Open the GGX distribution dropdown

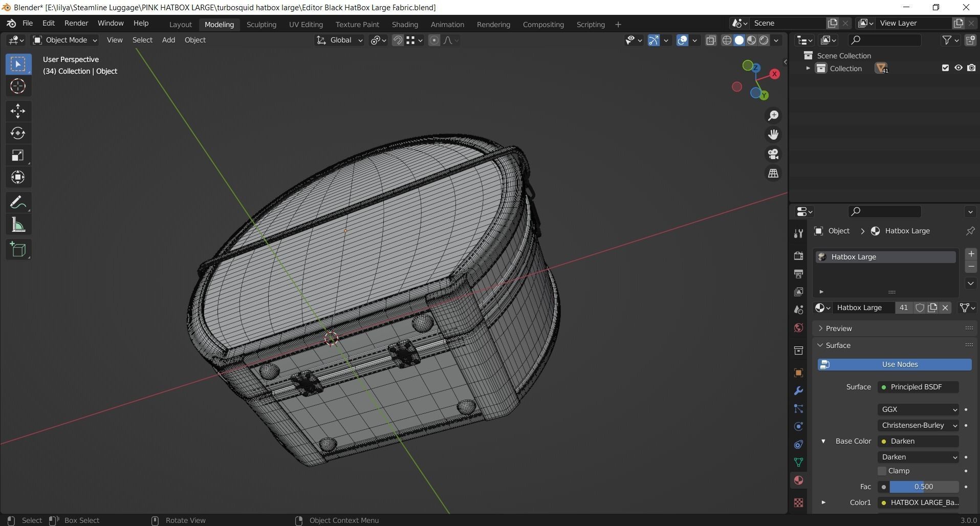[x=918, y=409]
